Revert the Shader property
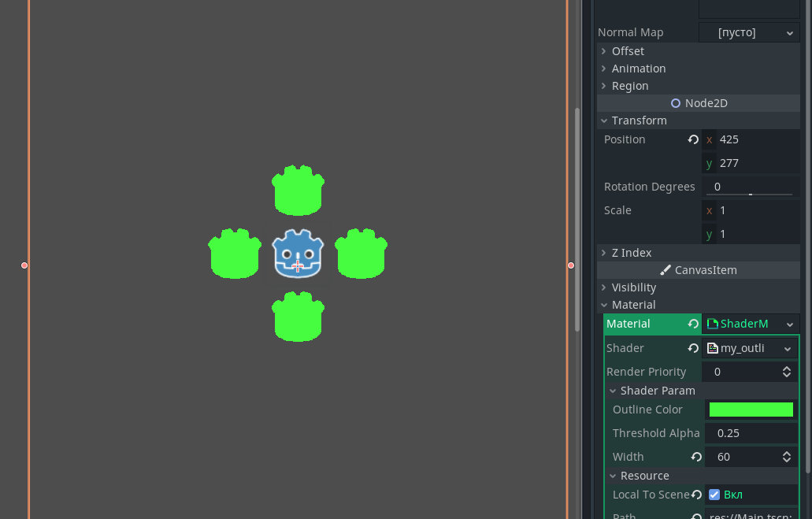This screenshot has width=812, height=519. pyautogui.click(x=693, y=348)
